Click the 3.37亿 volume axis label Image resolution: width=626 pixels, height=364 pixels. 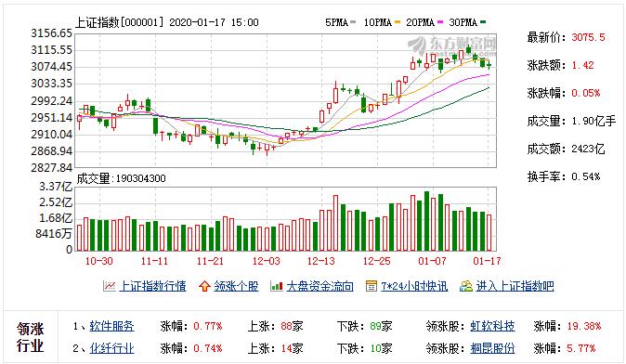[x=56, y=187]
